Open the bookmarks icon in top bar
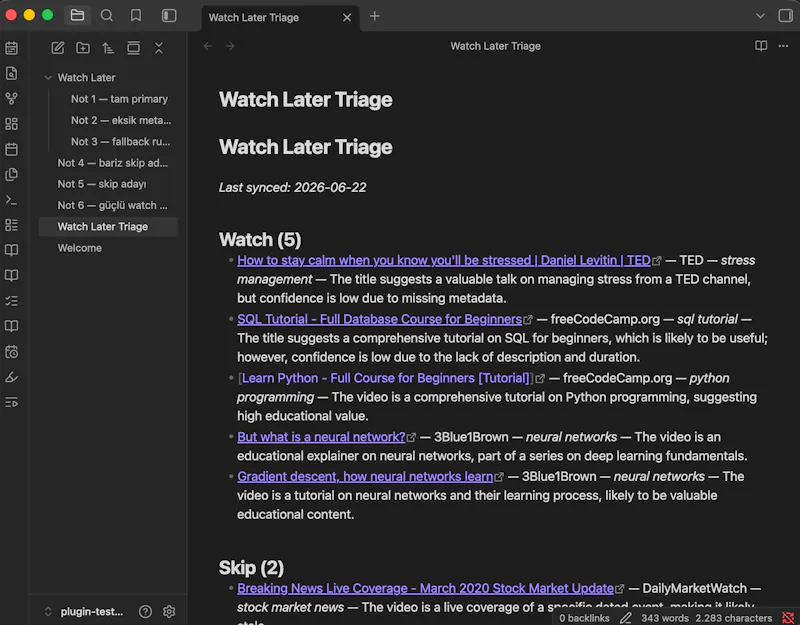The image size is (800, 625). point(136,16)
